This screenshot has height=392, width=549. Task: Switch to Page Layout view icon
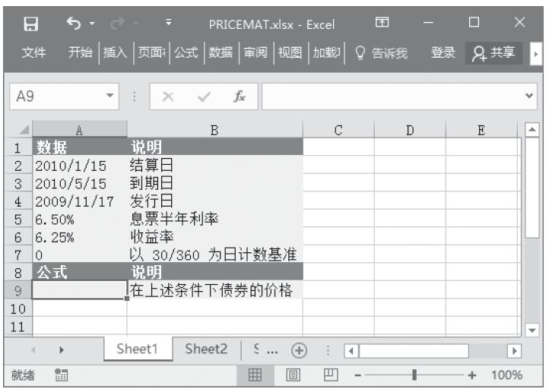292,375
